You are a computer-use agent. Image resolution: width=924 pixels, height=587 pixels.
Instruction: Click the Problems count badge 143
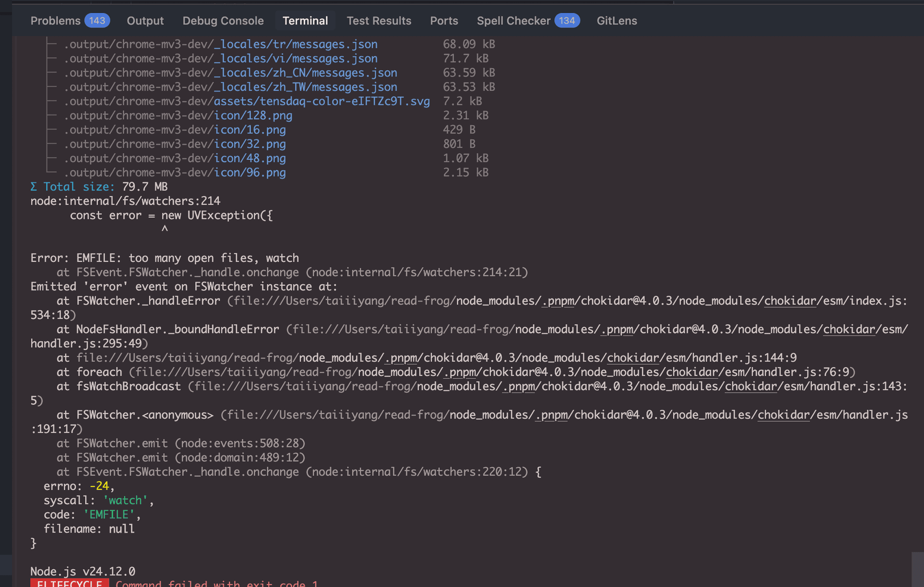click(x=97, y=21)
